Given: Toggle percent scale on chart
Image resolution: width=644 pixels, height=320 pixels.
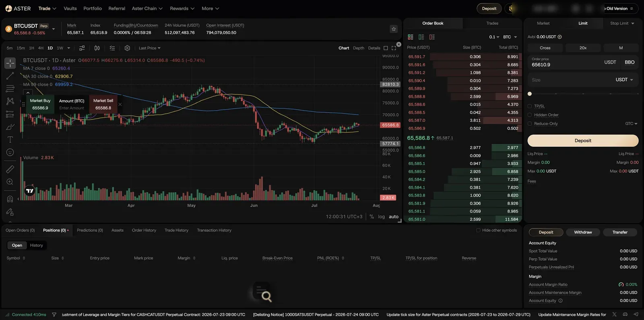Looking at the screenshot, I should coord(372,217).
